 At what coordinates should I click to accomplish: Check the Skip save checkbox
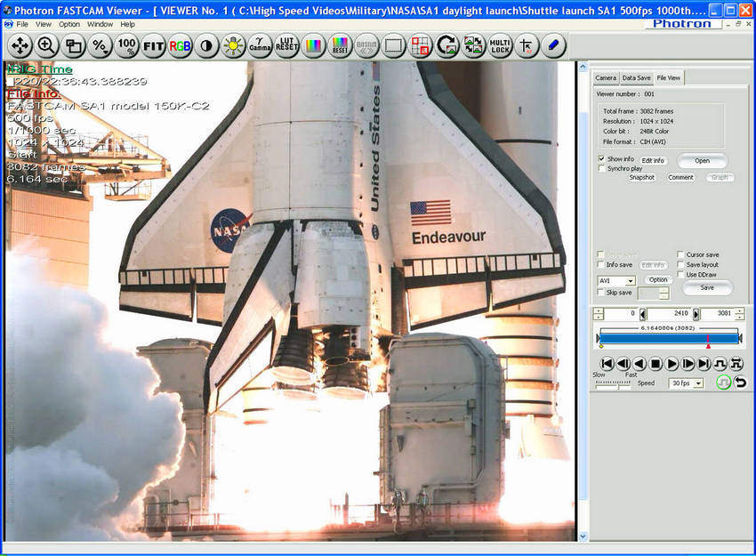(600, 292)
